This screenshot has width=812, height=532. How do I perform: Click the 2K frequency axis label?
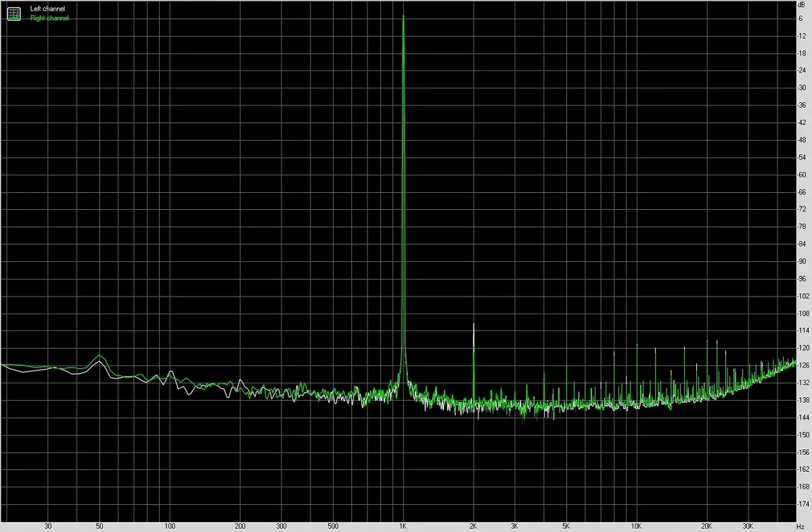pos(473,526)
